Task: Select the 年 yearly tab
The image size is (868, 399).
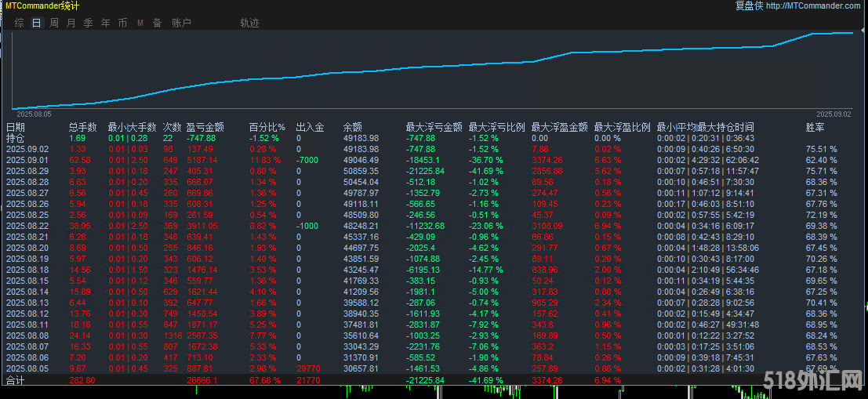Action: click(105, 23)
